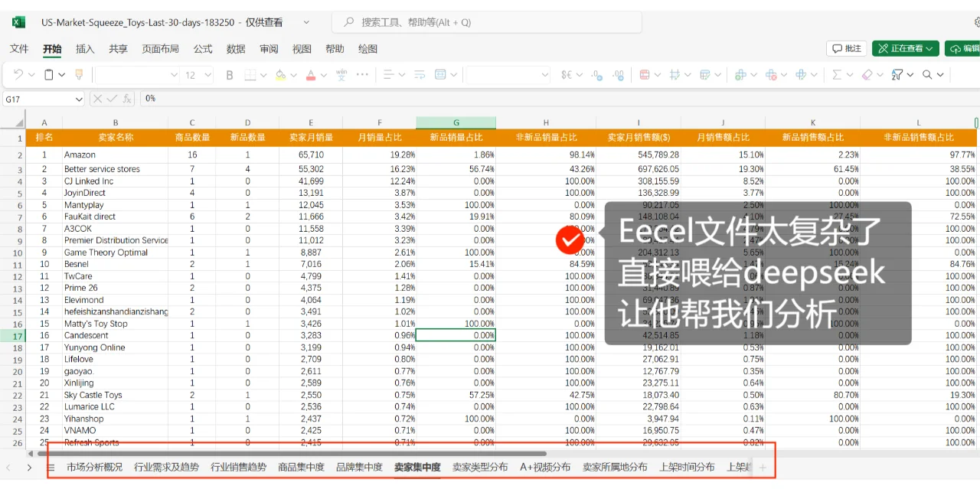This screenshot has width=980, height=489.
Task: Select the row 17 header
Action: (13, 335)
